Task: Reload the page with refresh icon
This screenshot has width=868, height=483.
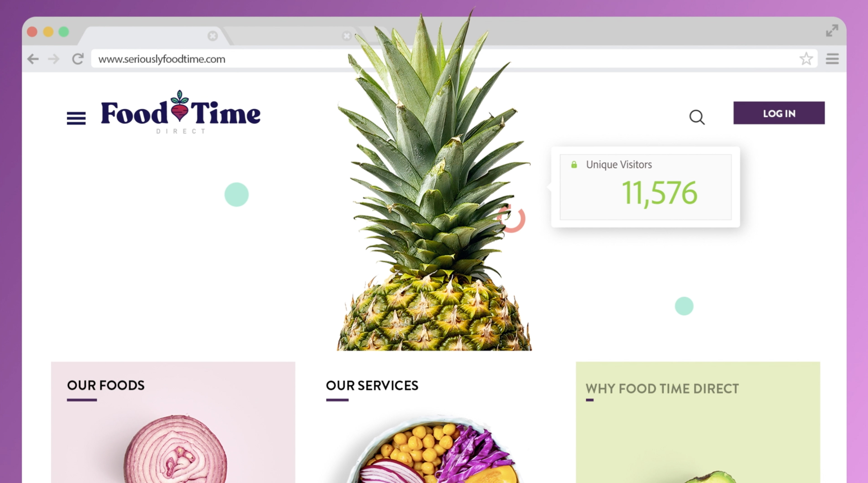Action: (78, 59)
